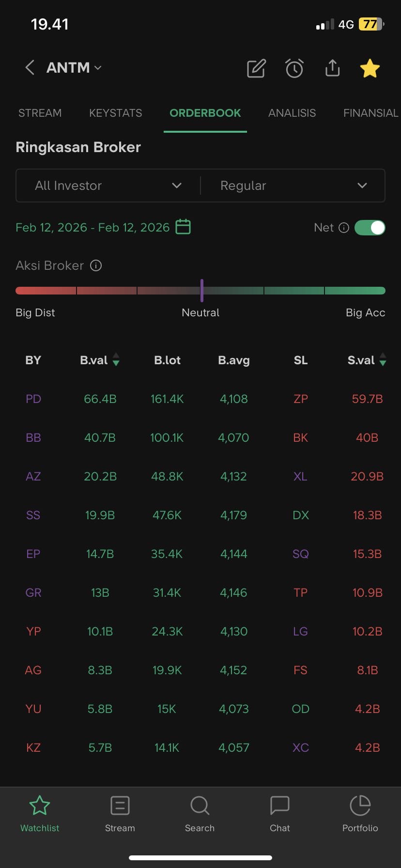Viewport: 401px width, 868px height.
Task: Tap the Aksi Broker indicator bar
Action: tap(200, 291)
